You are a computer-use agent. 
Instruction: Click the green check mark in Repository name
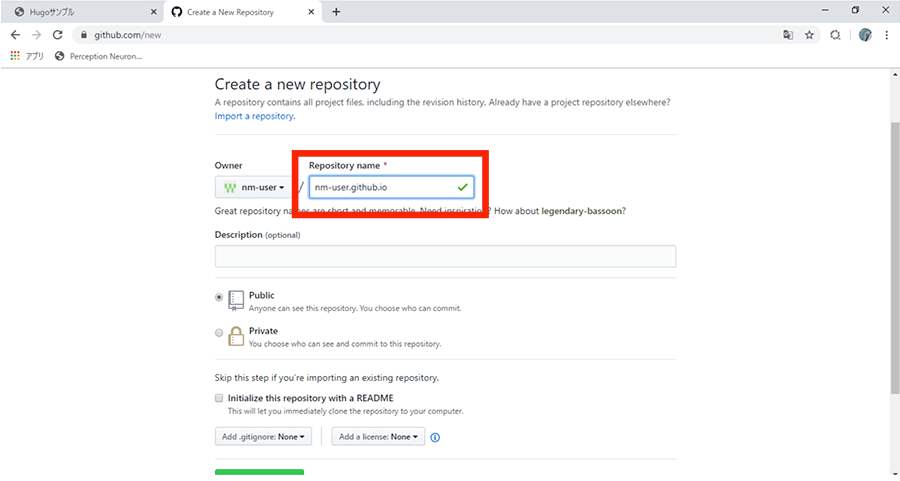tap(463, 187)
